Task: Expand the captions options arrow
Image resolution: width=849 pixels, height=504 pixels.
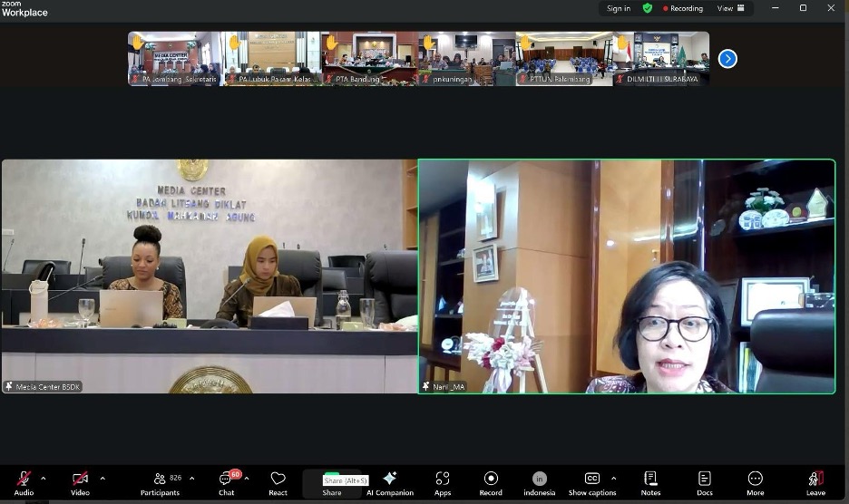Action: (614, 479)
